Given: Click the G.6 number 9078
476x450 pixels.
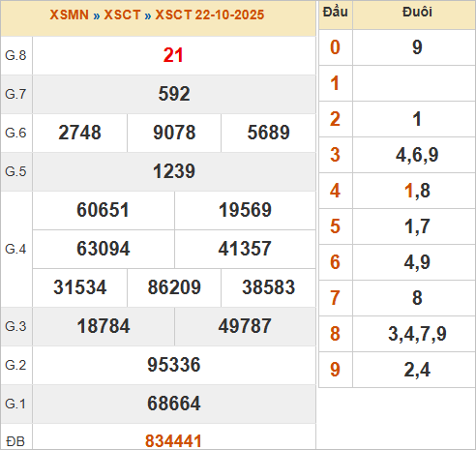Looking at the screenshot, I should [x=174, y=133].
